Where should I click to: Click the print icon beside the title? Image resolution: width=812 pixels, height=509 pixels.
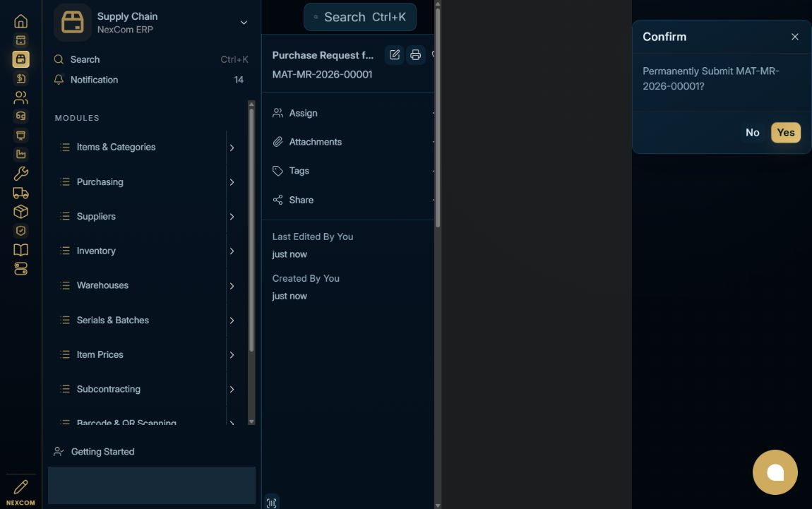415,54
